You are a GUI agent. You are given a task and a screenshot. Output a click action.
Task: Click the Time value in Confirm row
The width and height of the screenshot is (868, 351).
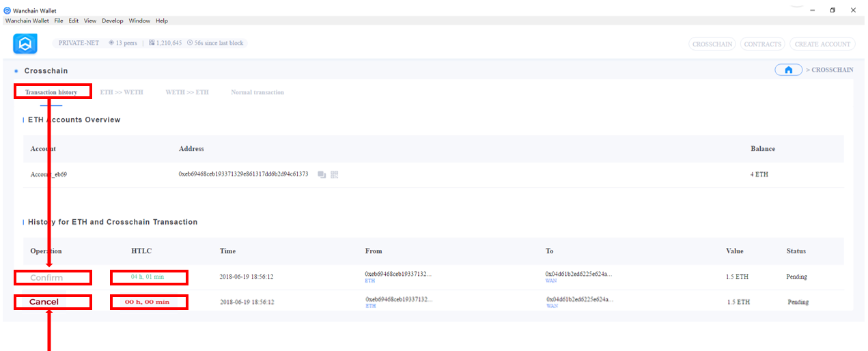[x=247, y=277]
